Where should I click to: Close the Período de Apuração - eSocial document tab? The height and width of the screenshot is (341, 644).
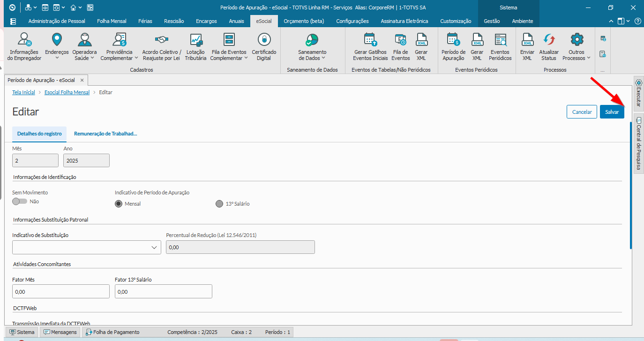(82, 80)
